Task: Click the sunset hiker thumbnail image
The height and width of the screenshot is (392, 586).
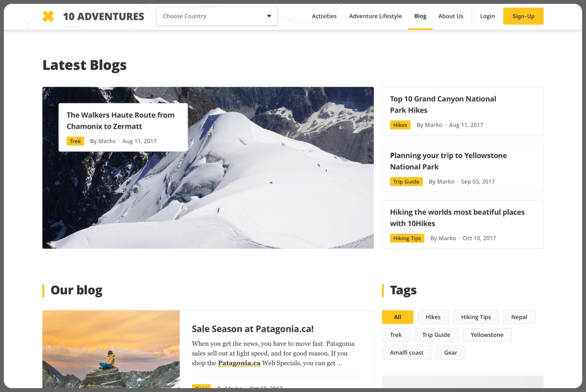Action: pos(111,349)
